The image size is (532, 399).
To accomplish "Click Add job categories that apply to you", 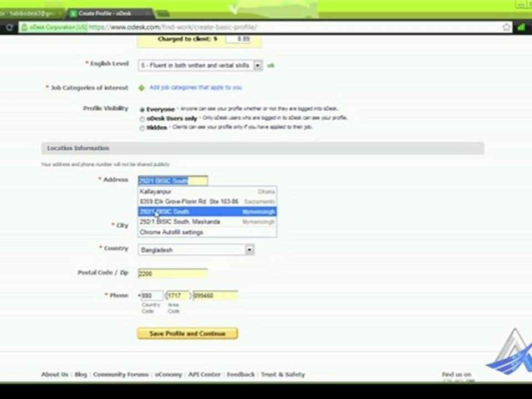I will pyautogui.click(x=196, y=88).
